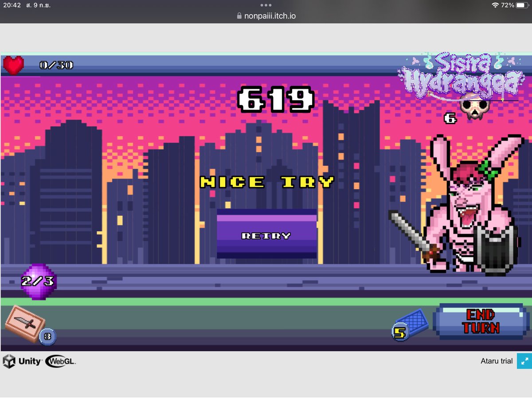
Task: Click the red heart health icon
Action: coord(13,65)
